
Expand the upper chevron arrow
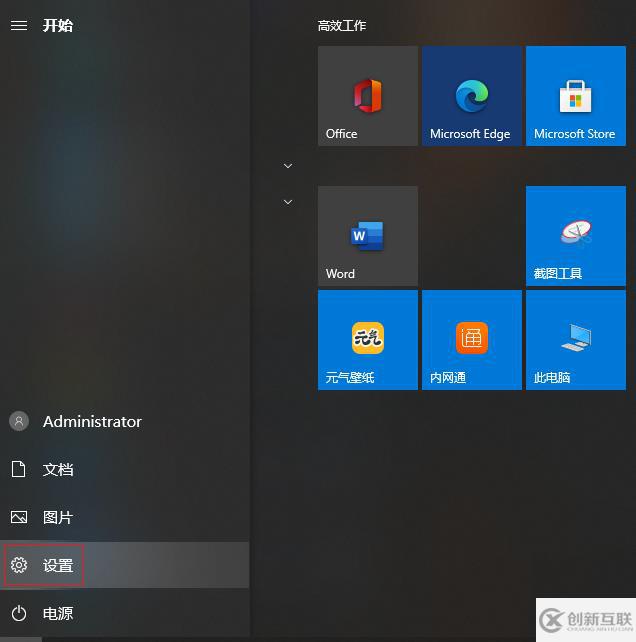(x=288, y=166)
